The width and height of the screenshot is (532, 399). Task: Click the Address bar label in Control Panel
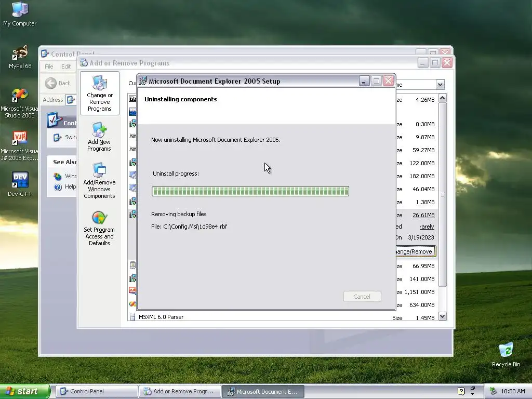(x=52, y=100)
